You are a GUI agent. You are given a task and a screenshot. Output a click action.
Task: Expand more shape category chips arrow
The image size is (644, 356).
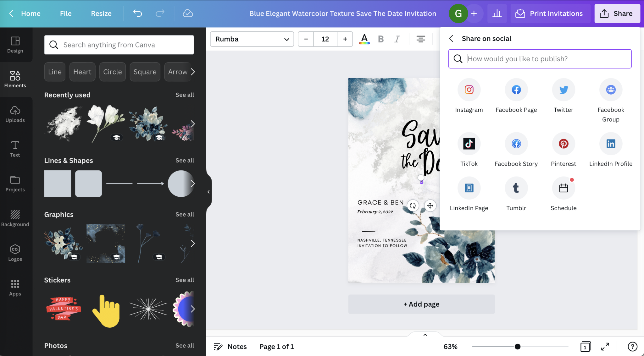point(193,72)
